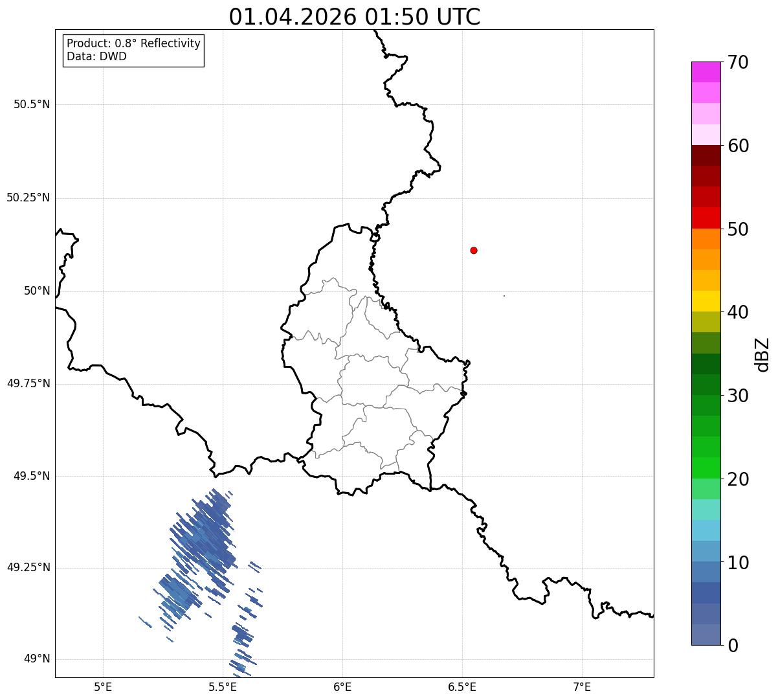The image size is (778, 700).
Task: Click the '49°N' latitude label
Action: click(x=37, y=659)
